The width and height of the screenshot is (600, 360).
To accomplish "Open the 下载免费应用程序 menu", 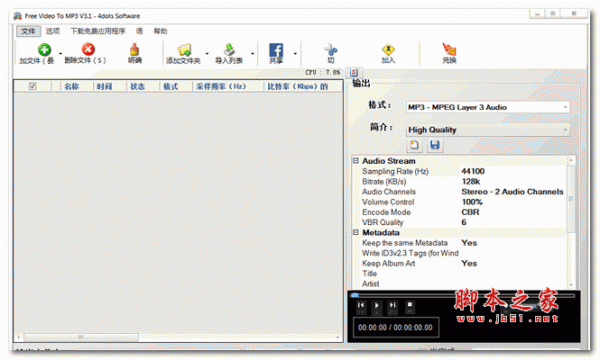I will [98, 31].
